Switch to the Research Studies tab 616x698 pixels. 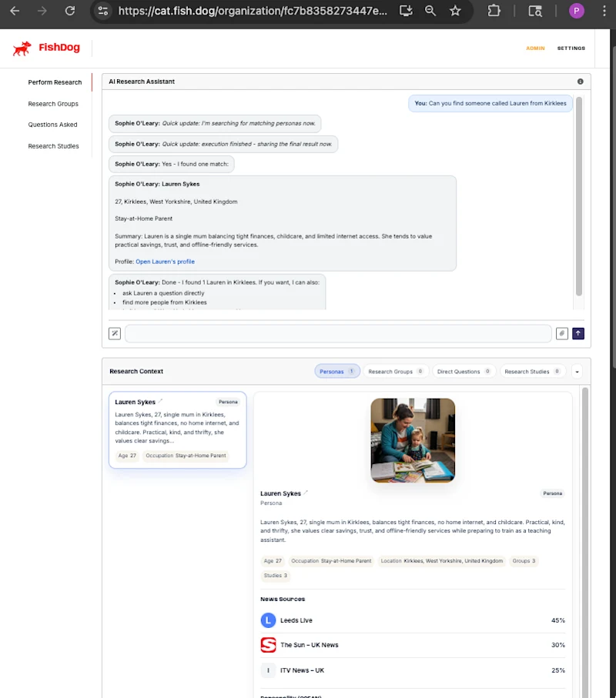(x=532, y=371)
